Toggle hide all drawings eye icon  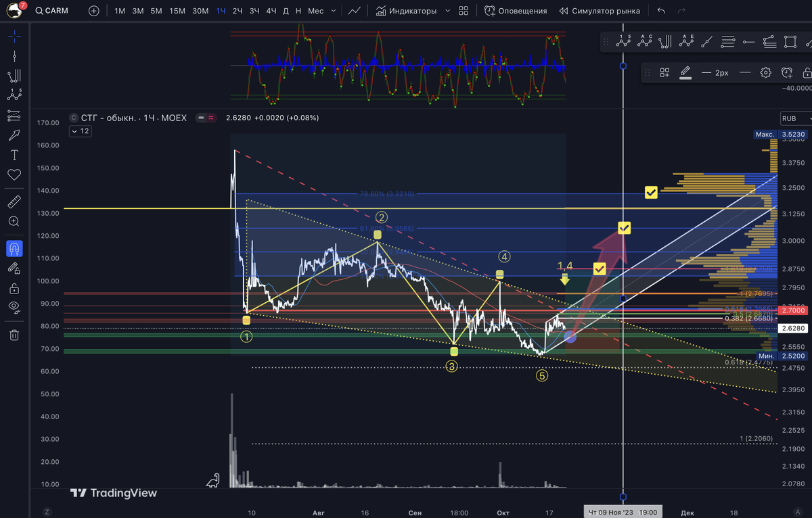(x=14, y=307)
